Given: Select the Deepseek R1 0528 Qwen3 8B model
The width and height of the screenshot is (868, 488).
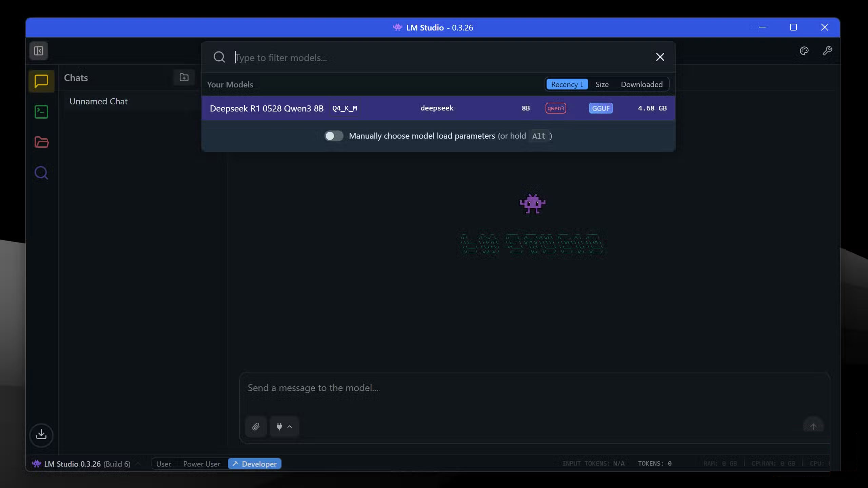Looking at the screenshot, I should [373, 108].
